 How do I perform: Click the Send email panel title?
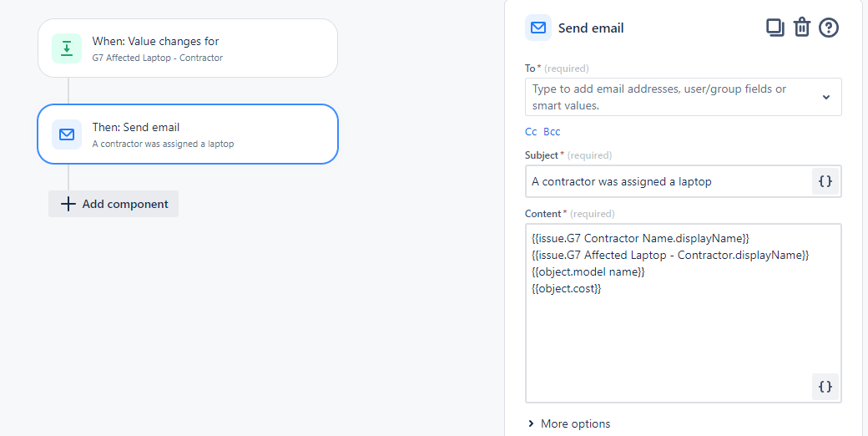click(591, 28)
